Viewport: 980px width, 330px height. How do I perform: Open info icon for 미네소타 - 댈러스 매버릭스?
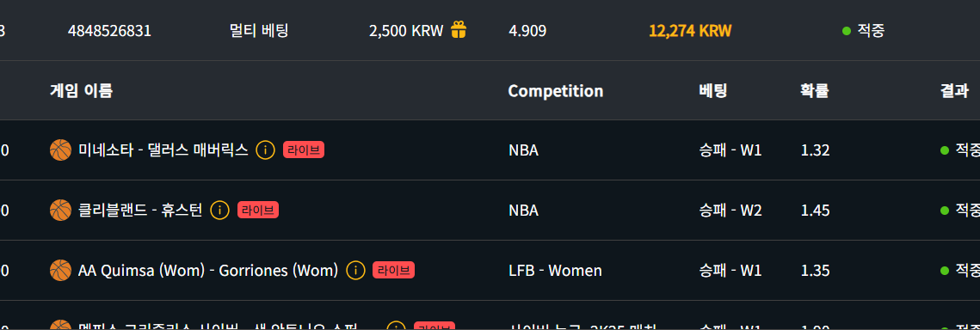tap(266, 150)
